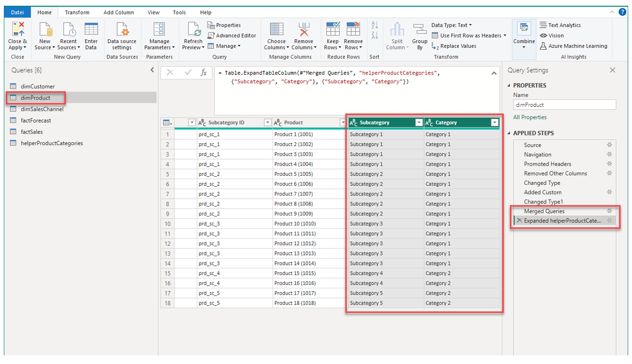Close the Query Settings pane
This screenshot has width=632, height=364.
(612, 70)
